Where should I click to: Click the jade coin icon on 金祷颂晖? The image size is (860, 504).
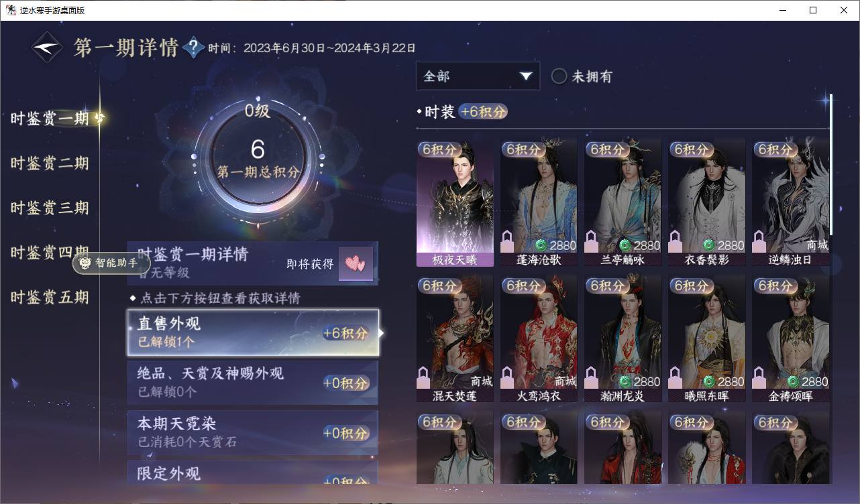point(792,381)
